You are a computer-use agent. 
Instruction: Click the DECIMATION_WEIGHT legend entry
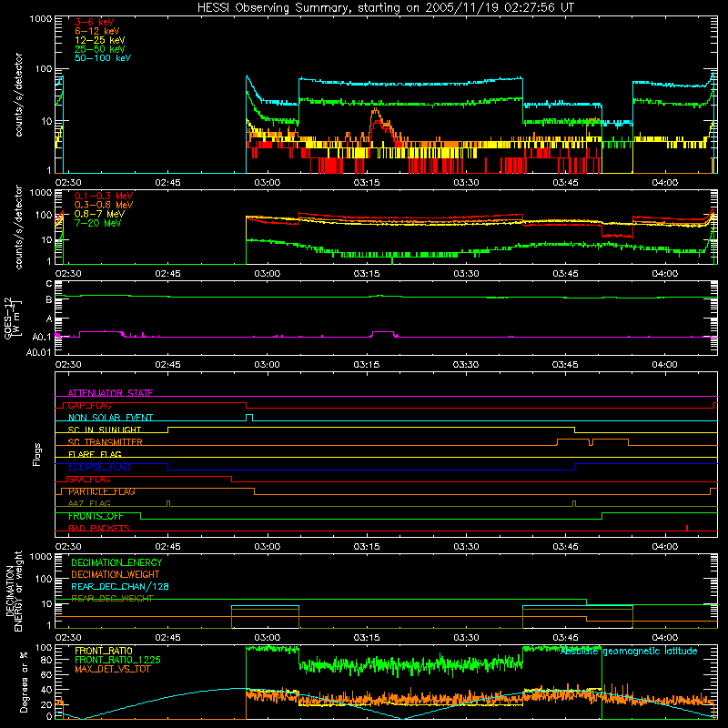(116, 574)
